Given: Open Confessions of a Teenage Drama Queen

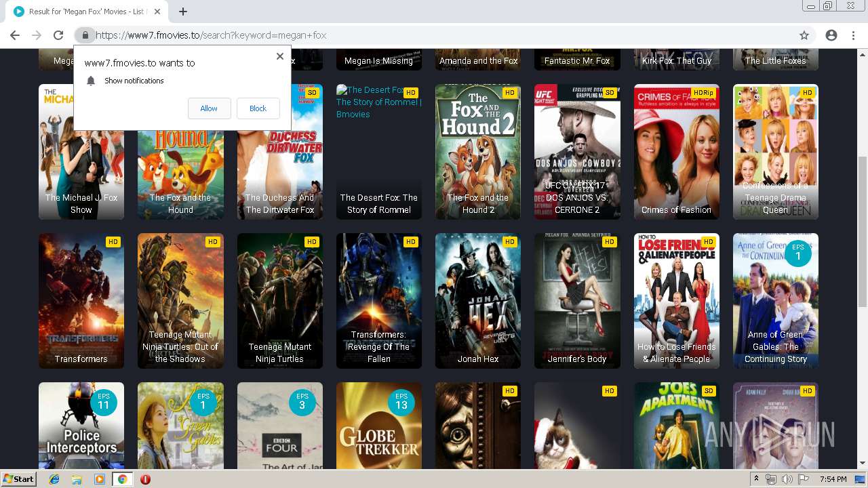Looking at the screenshot, I should point(776,152).
